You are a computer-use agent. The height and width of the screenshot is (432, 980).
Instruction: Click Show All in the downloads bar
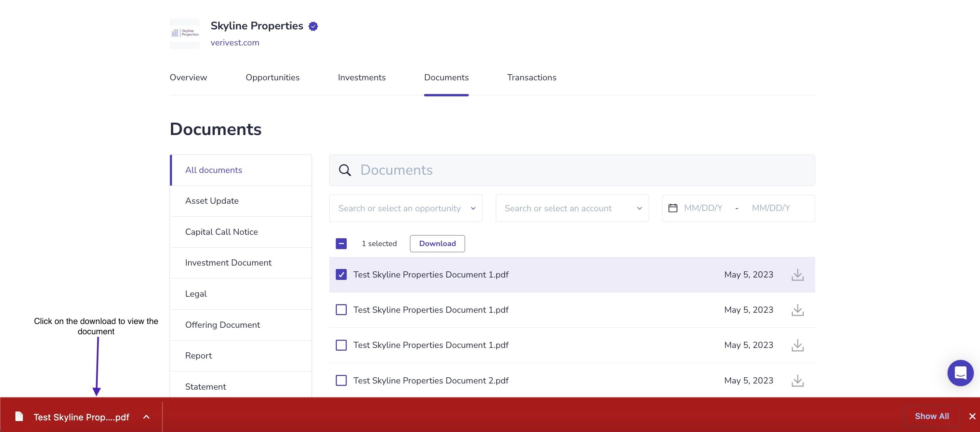(x=932, y=416)
